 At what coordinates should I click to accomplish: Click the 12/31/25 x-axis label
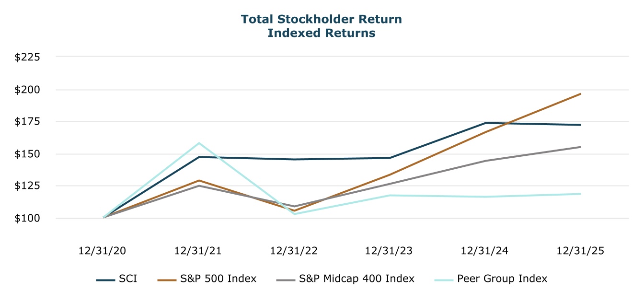tap(580, 251)
